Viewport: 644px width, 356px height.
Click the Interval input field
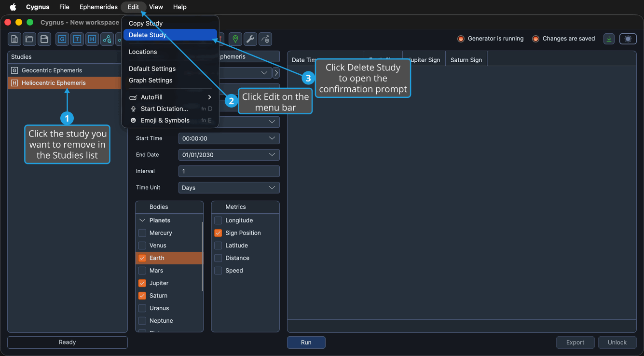(x=229, y=171)
